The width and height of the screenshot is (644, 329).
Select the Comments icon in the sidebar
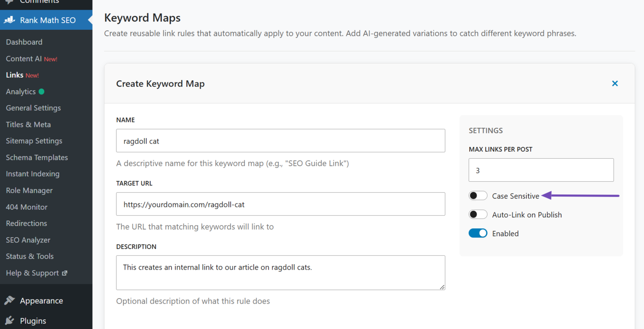(x=8, y=2)
